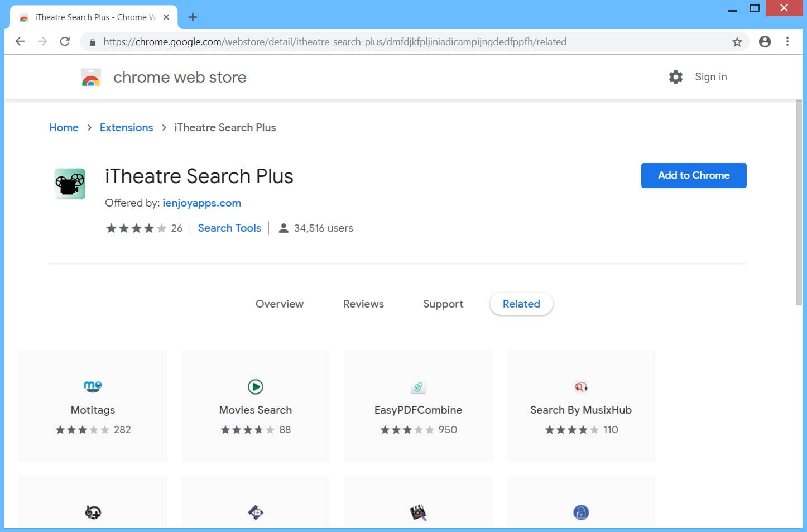Click the star rating beside 26
Screen dimensions: 807x532
[x=136, y=228]
